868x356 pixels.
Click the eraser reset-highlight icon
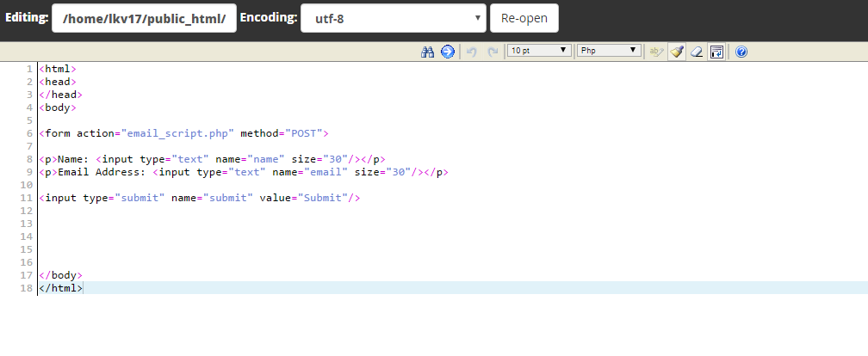pyautogui.click(x=697, y=52)
